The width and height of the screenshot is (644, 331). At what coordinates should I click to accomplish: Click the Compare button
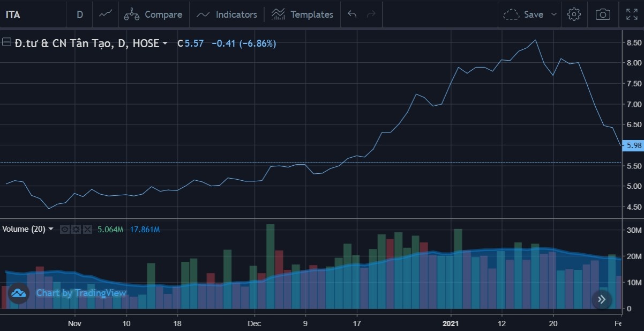153,14
